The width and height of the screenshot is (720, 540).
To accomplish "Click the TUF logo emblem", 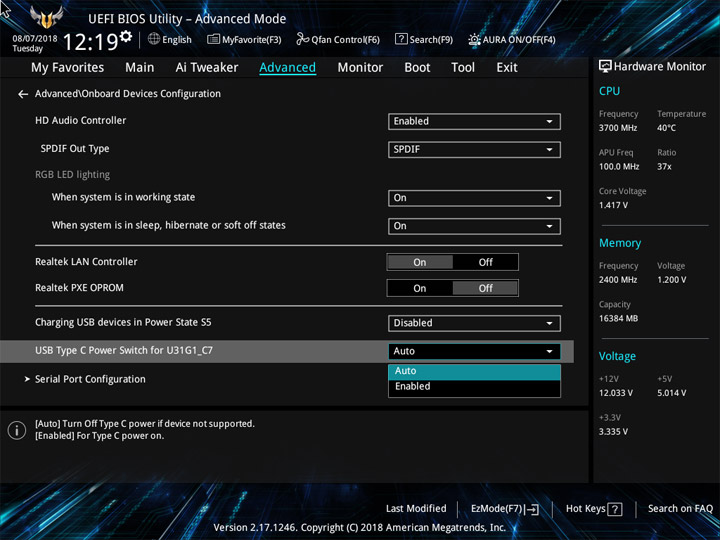I will (x=46, y=17).
